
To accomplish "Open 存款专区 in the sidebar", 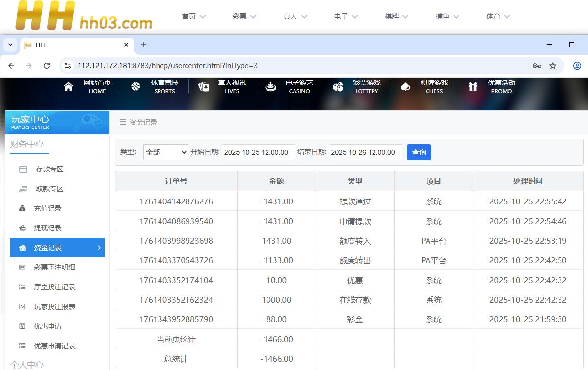I will (50, 169).
